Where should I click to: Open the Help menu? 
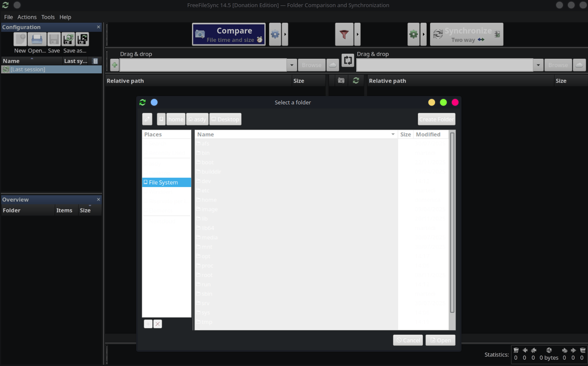click(x=65, y=17)
